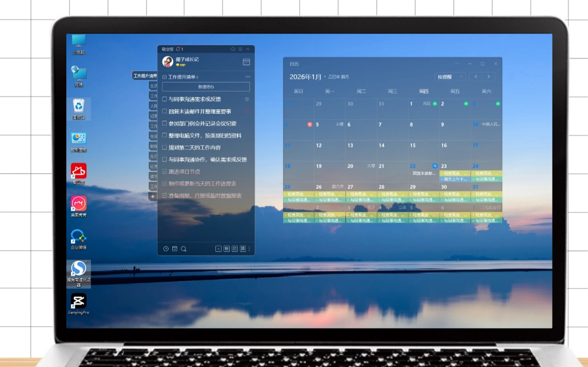Open the completed-tasks icon in 敬业签 bottom bar
Image resolution: width=588 pixels, height=367 pixels.
click(175, 249)
